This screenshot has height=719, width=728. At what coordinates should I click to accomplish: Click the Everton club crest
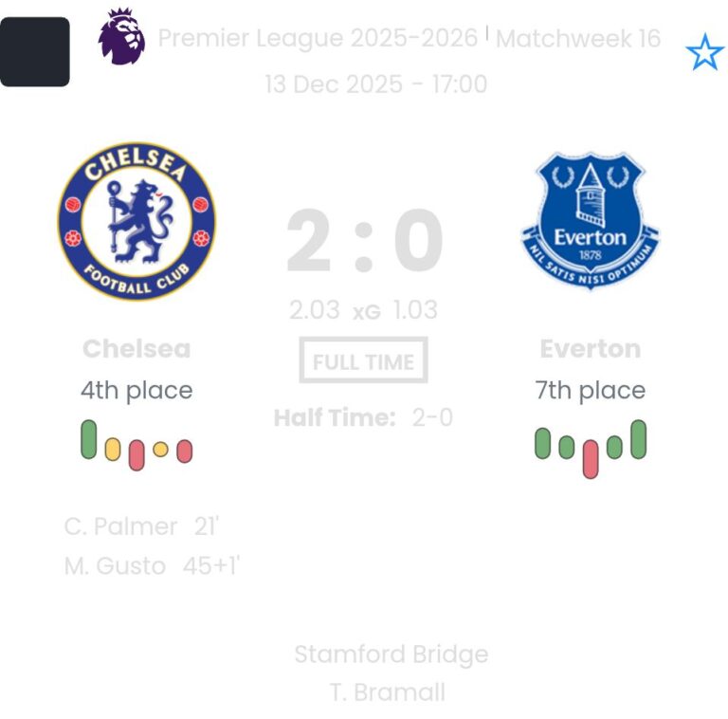click(x=591, y=221)
